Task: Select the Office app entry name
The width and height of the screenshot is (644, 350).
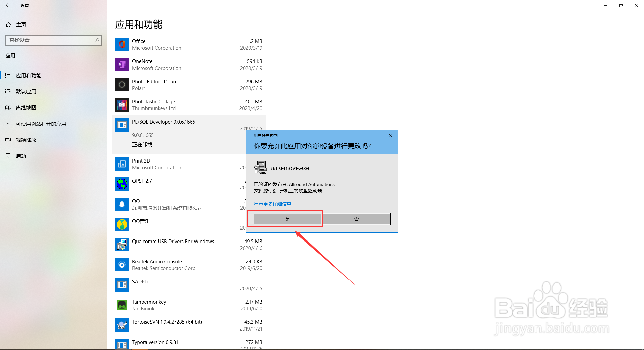Action: point(139,41)
